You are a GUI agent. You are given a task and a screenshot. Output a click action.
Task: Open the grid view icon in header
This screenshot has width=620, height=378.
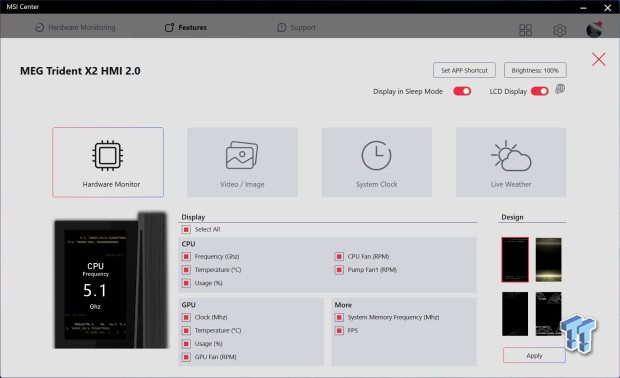(x=525, y=30)
